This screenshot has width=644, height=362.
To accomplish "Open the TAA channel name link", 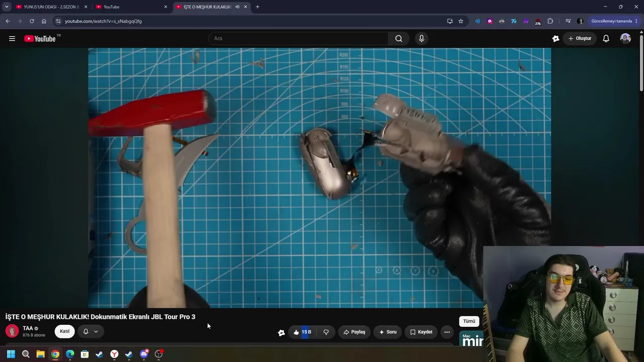I will (x=28, y=328).
